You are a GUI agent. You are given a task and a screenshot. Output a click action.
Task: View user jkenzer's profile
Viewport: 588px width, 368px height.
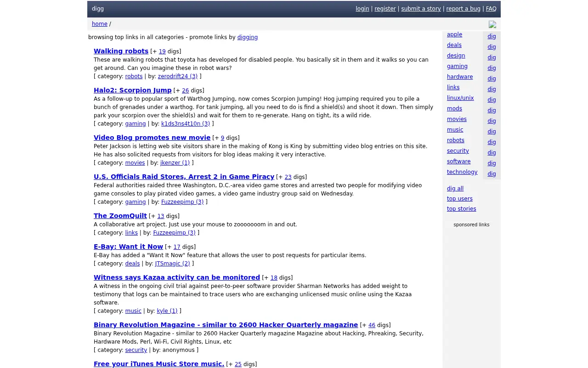175,163
